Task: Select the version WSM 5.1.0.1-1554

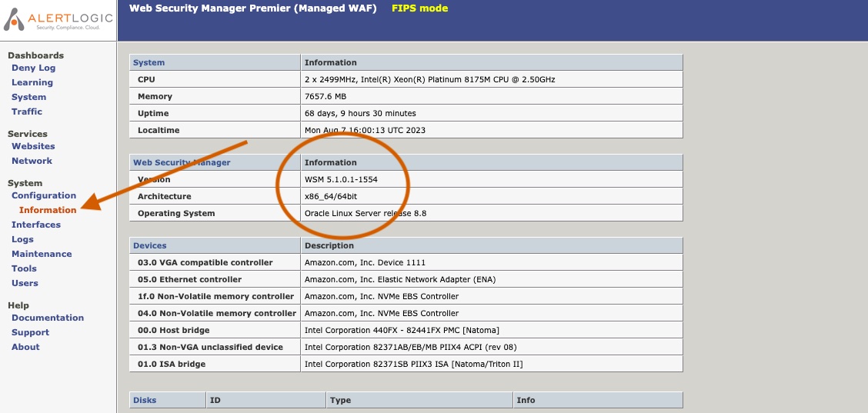Action: [x=341, y=179]
